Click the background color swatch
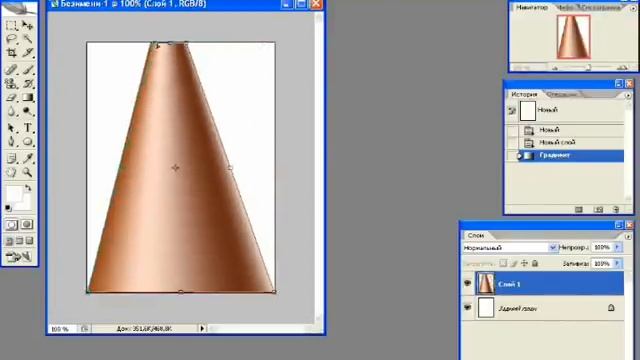The image size is (640, 360). coord(25,204)
